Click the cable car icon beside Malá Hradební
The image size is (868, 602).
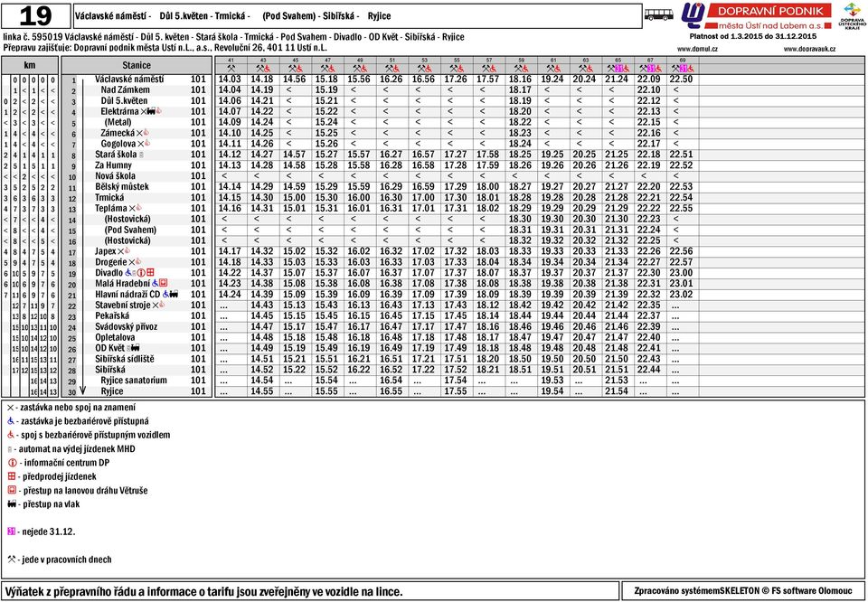click(x=164, y=284)
